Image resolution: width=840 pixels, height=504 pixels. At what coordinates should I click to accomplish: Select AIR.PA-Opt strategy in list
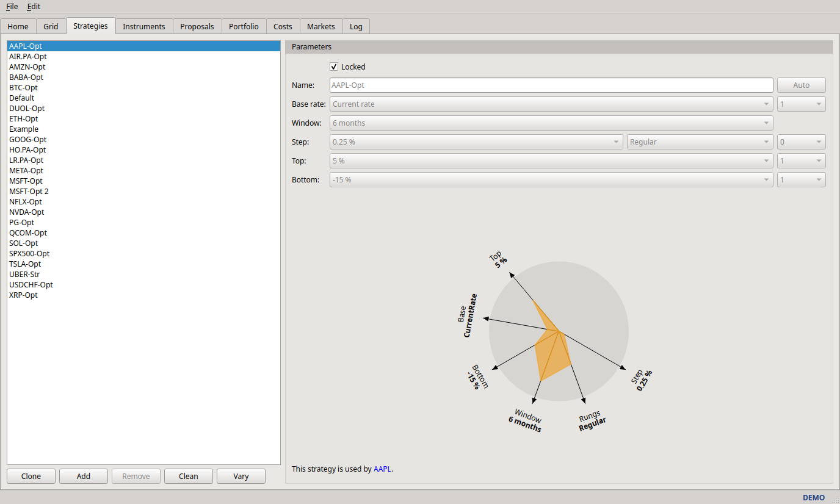click(143, 56)
